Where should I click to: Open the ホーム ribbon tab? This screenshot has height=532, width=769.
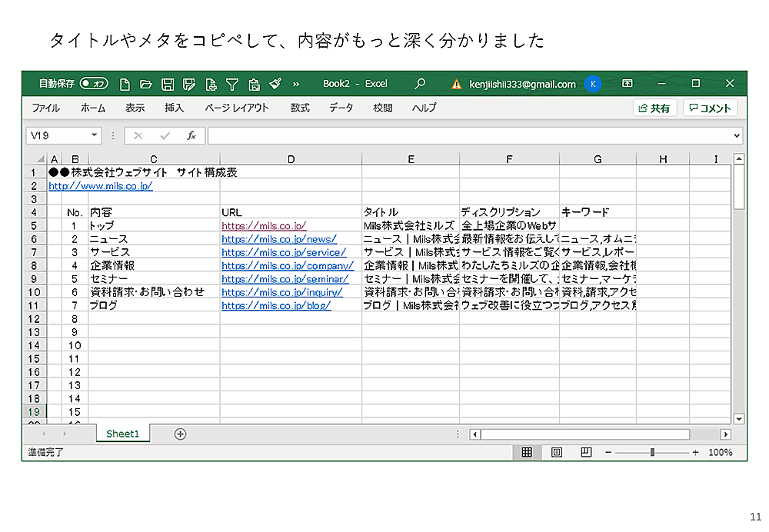click(93, 108)
